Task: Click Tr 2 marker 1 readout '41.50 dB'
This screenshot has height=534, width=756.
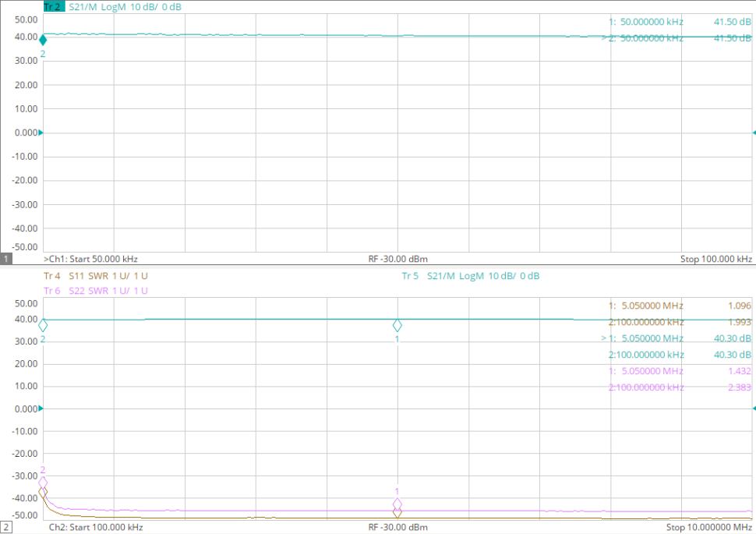Action: (733, 22)
